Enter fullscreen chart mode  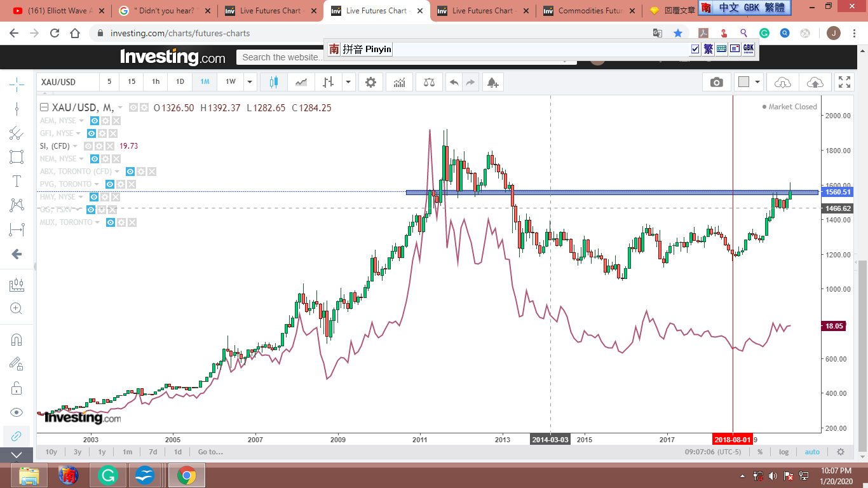[844, 82]
